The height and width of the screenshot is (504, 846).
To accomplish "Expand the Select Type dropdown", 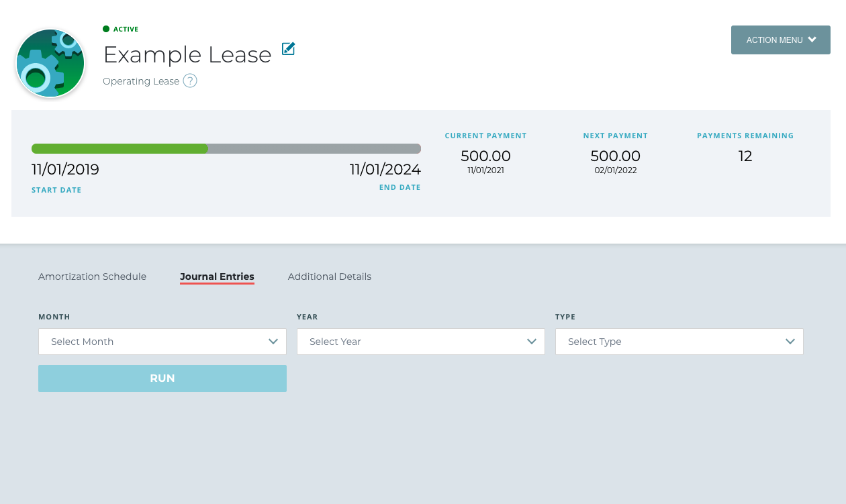I will (x=679, y=342).
